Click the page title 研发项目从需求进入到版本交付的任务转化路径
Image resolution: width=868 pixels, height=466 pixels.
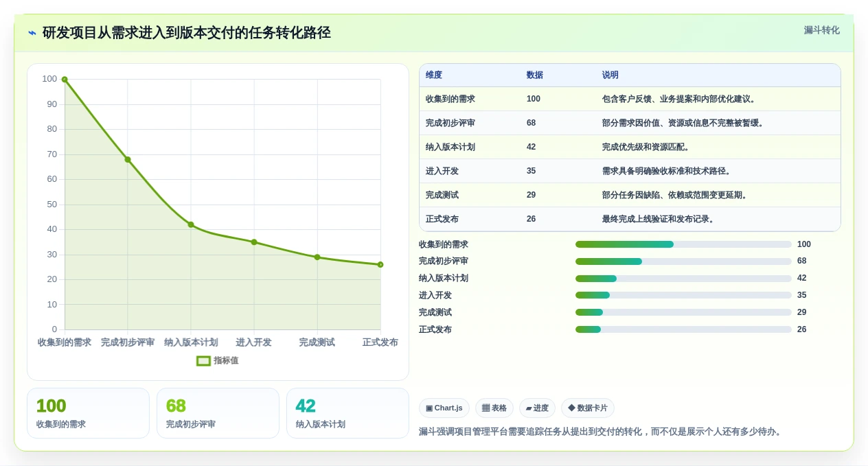tap(187, 33)
